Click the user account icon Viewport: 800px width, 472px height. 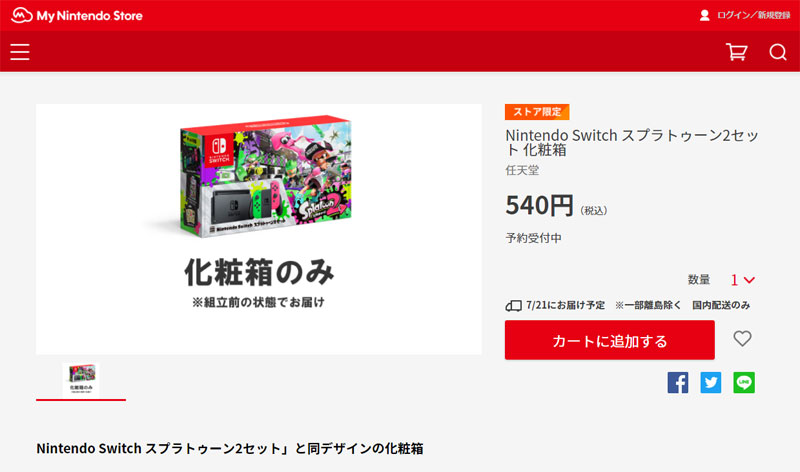[x=705, y=15]
